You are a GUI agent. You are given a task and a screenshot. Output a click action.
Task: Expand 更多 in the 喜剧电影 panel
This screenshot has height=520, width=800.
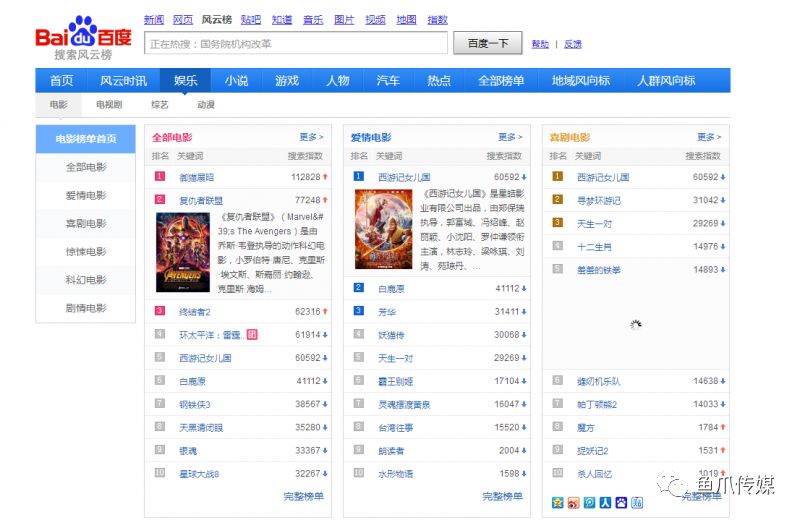point(709,137)
